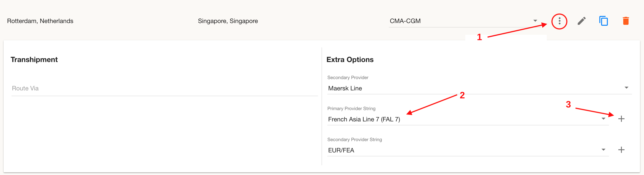Open the three-dot more options menu
Screen dimensions: 644x175
[x=559, y=21]
